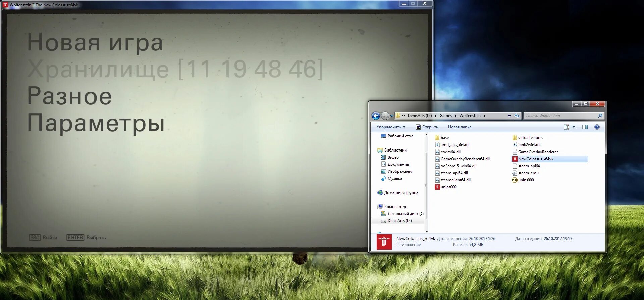Select the codex64.dll file icon
The width and height of the screenshot is (644, 300).
click(437, 152)
